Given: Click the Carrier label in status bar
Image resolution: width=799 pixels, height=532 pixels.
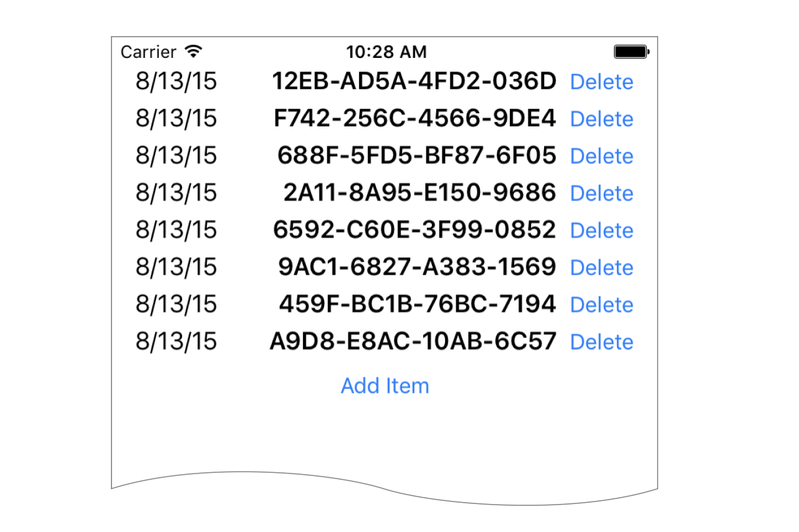Looking at the screenshot, I should coord(148,52).
